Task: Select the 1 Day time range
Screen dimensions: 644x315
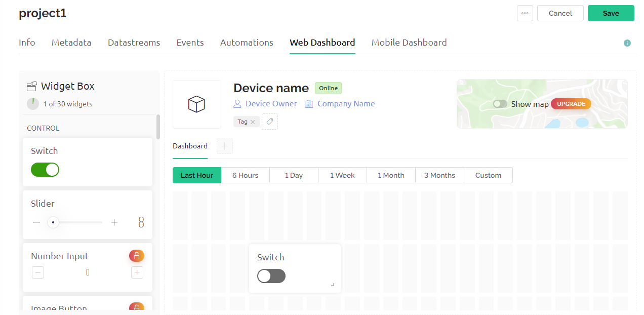Action: [294, 175]
